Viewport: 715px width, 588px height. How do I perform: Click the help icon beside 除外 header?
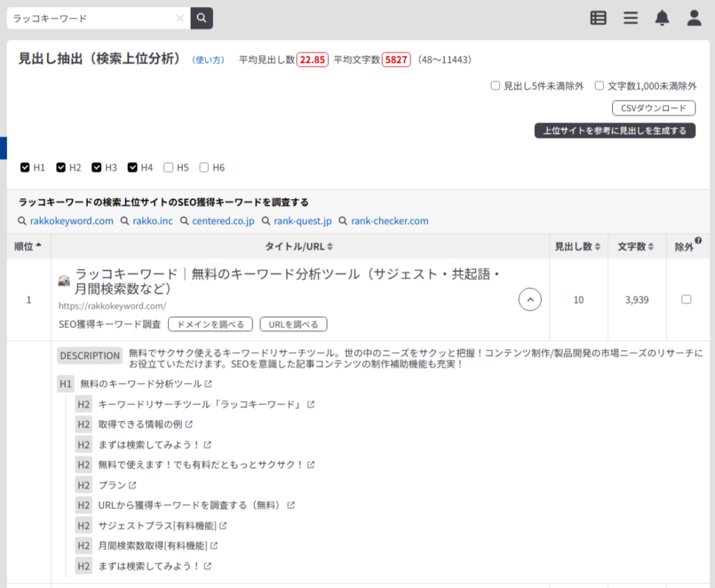pyautogui.click(x=698, y=240)
